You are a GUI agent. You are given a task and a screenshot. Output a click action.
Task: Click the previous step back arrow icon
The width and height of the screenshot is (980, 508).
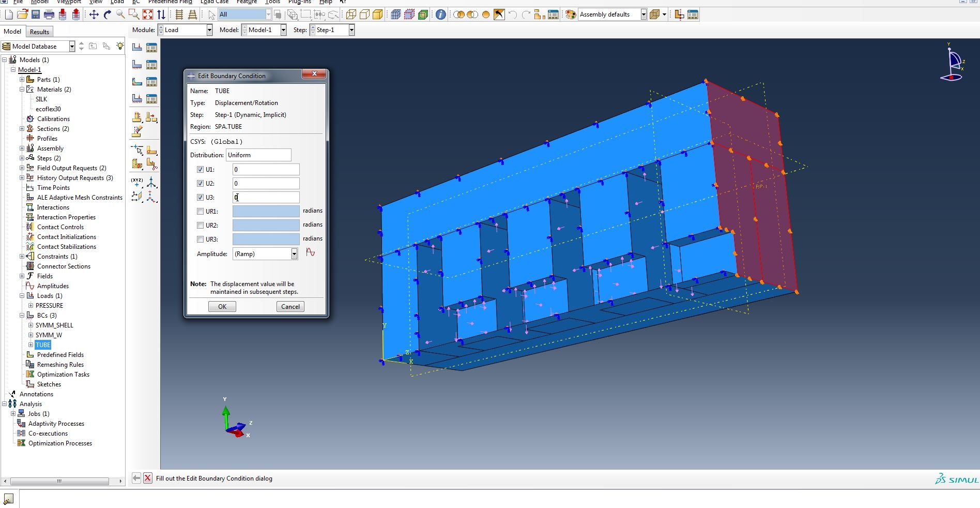pyautogui.click(x=136, y=478)
